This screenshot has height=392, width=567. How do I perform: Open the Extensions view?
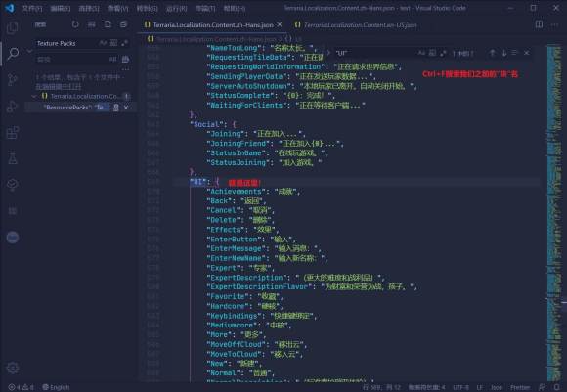coord(13,132)
